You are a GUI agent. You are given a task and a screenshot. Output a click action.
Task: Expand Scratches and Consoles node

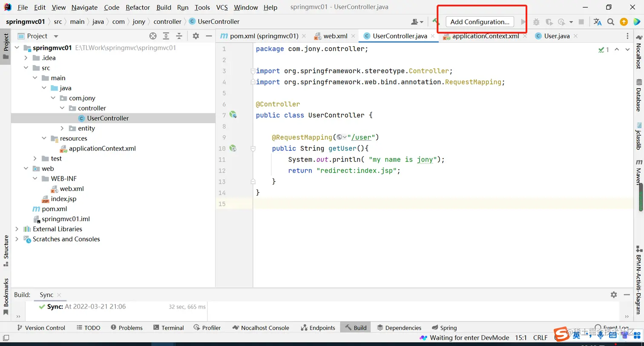(17, 239)
